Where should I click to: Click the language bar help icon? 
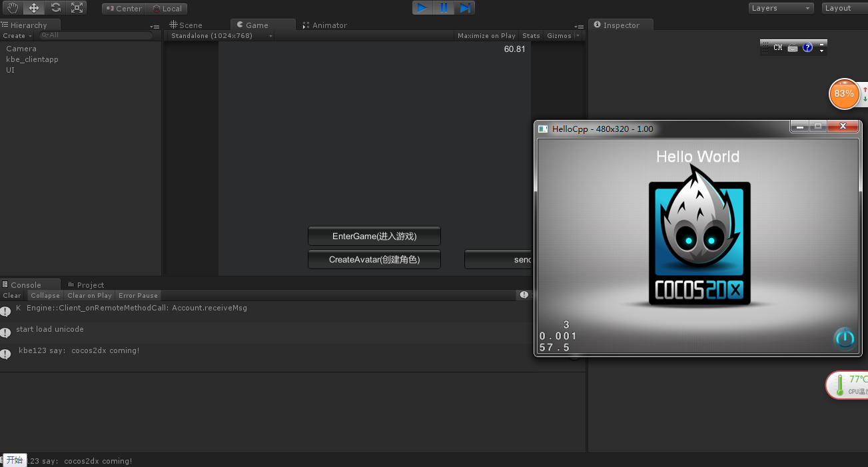pos(807,48)
